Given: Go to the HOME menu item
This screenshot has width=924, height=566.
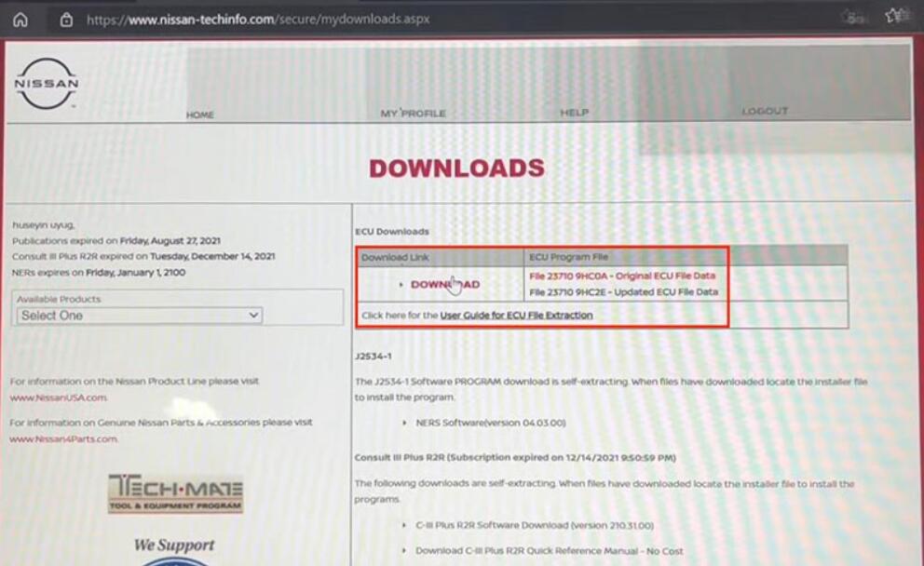Looking at the screenshot, I should click(x=199, y=115).
